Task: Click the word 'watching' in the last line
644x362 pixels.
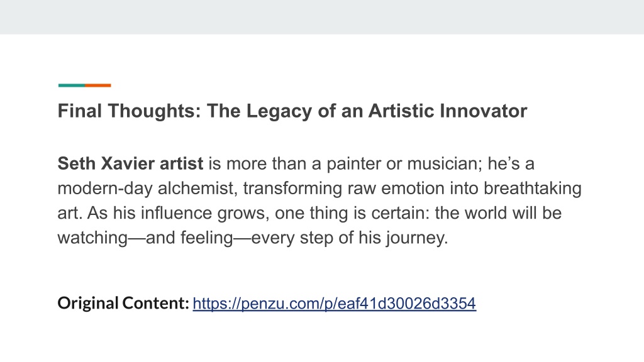Action: (x=93, y=238)
